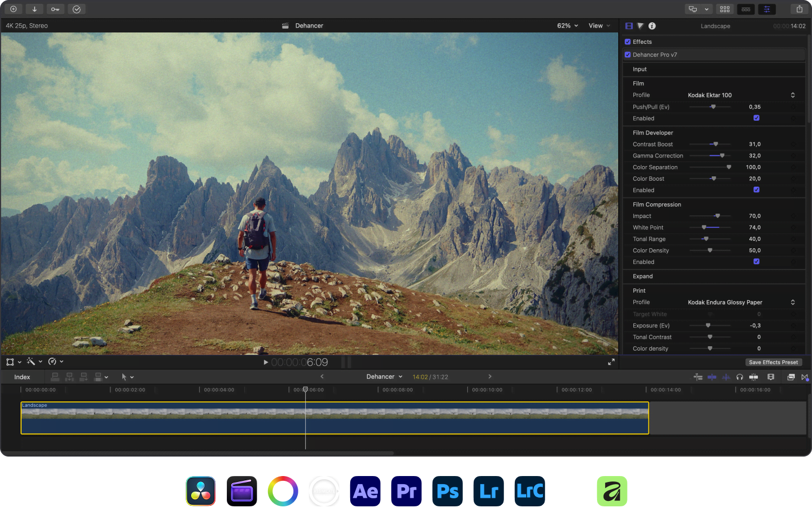Disable the Dehancer Pro v7 checkbox
The height and width of the screenshot is (515, 812).
[628, 55]
